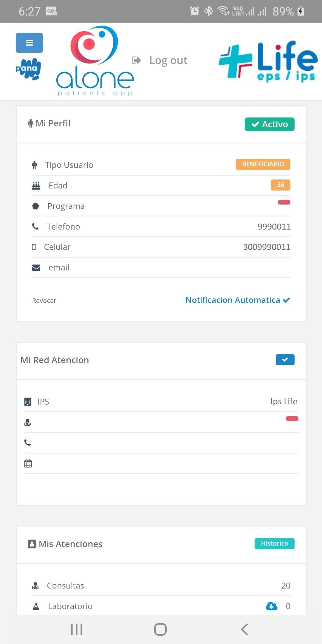The height and width of the screenshot is (644, 322).
Task: Tap the Mi Red Atencion heading
Action: pyautogui.click(x=55, y=360)
